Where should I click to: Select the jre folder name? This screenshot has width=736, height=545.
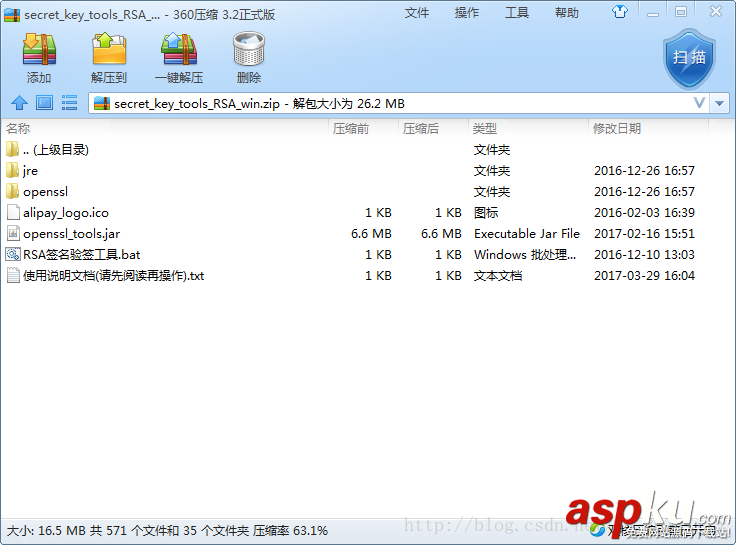30,171
